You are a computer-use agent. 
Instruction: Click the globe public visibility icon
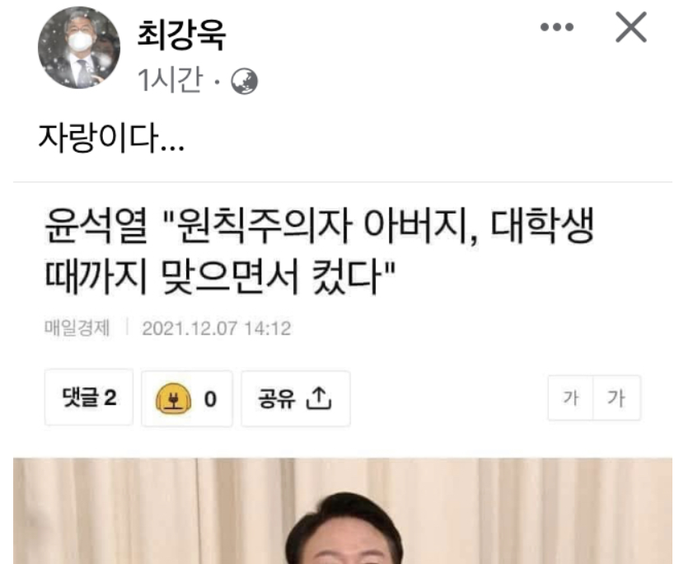(x=244, y=81)
